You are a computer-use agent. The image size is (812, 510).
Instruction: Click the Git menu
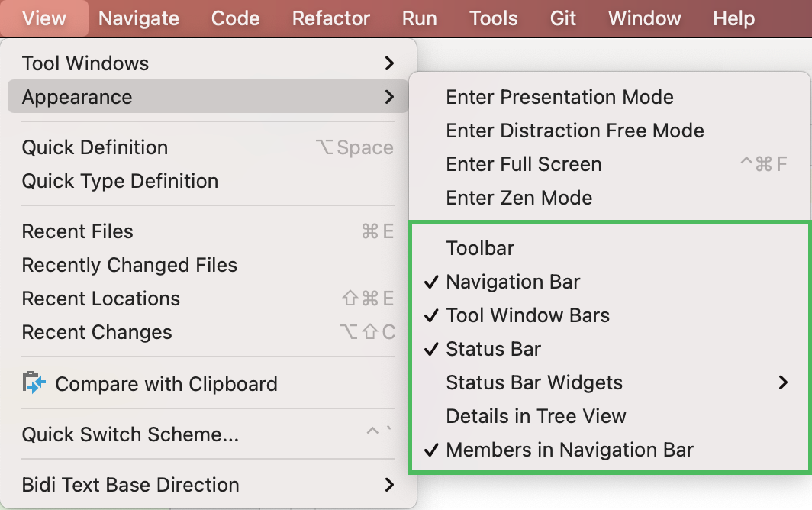[x=563, y=18]
